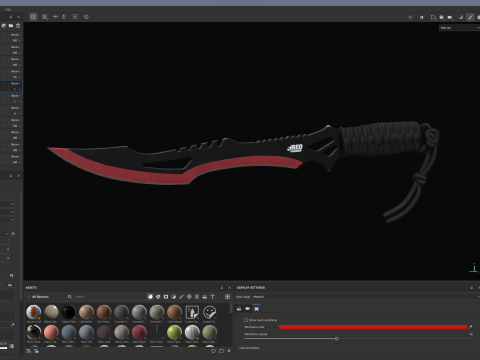480x360 pixels.
Task: Open the blend mode dropdown of the highlighted layer
Action: (15, 84)
